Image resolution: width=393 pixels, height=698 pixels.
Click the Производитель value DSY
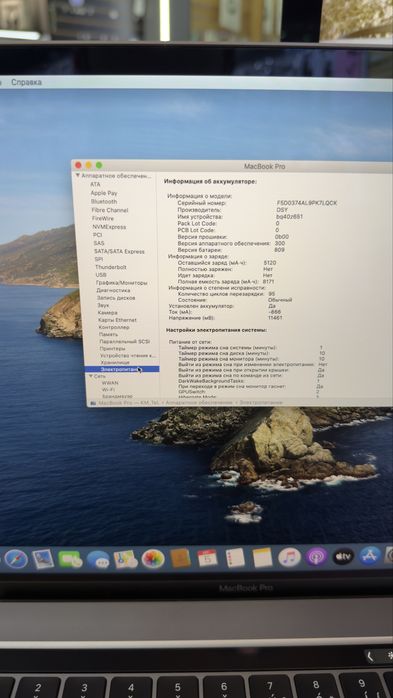(x=282, y=210)
